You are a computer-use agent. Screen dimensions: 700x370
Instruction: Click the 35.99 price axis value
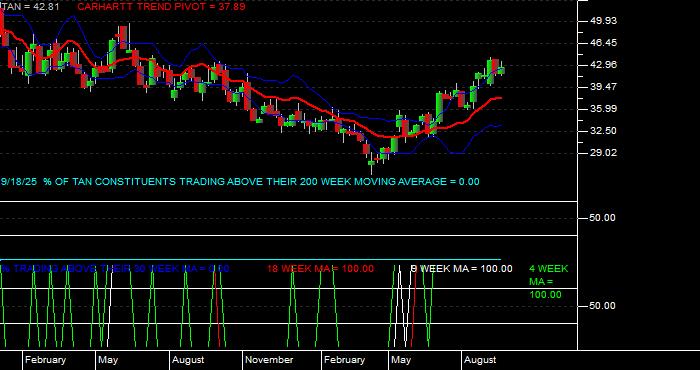point(603,108)
